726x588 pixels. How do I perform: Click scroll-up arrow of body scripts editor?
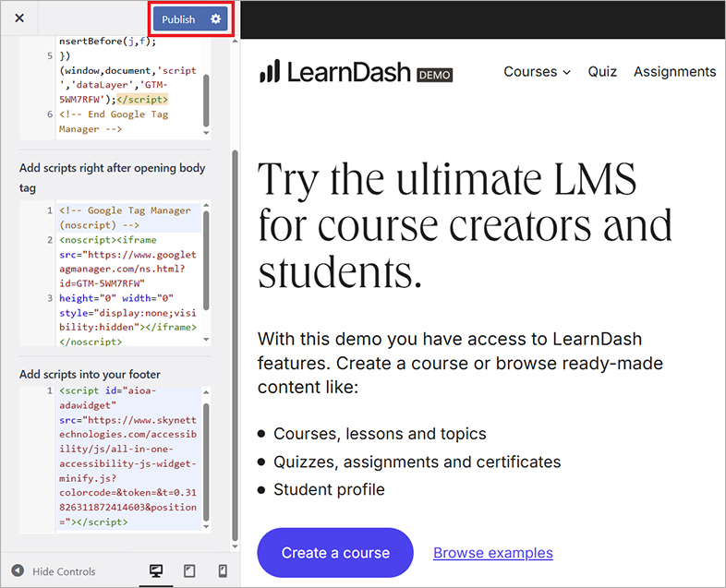207,206
